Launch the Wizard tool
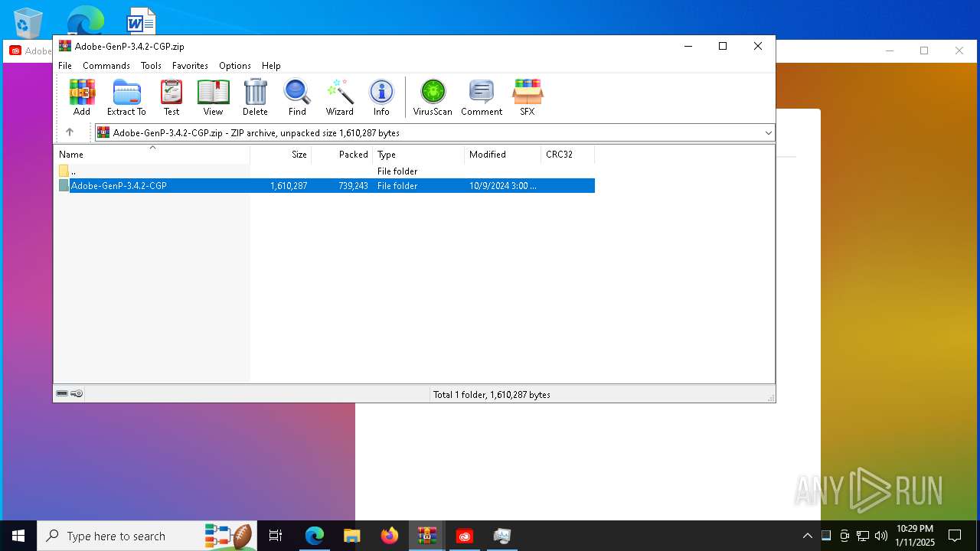The image size is (980, 551). (340, 97)
